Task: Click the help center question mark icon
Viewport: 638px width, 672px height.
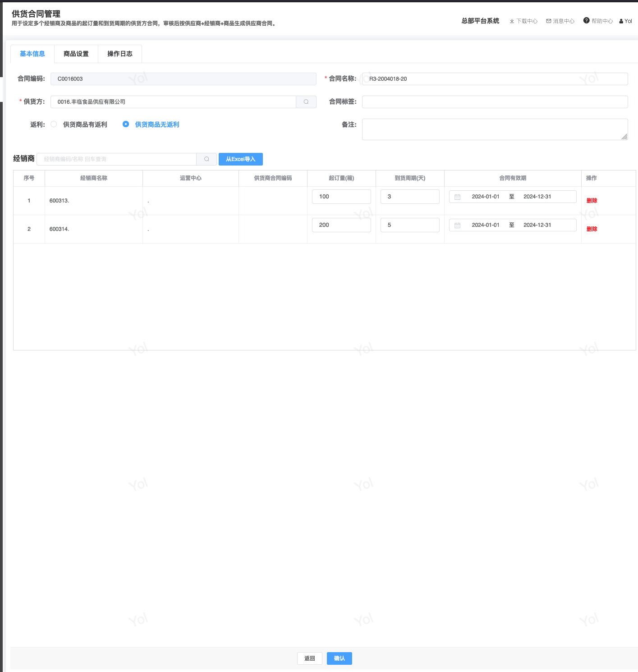Action: pos(586,20)
